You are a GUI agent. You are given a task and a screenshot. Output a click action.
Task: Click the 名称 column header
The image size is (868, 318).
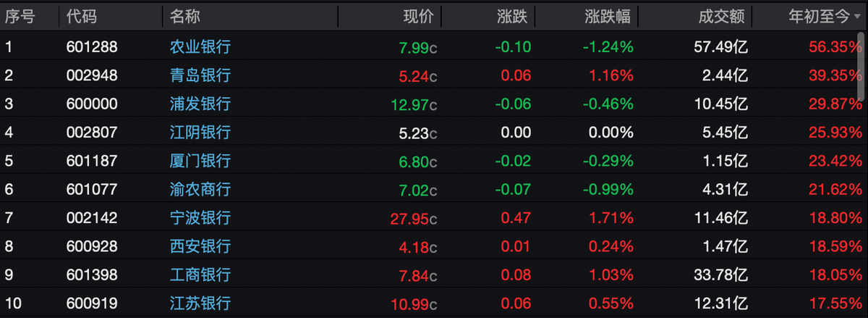point(185,16)
